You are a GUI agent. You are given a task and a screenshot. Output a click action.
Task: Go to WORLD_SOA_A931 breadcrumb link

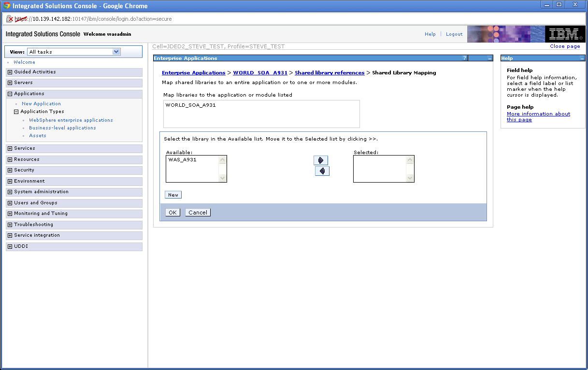pyautogui.click(x=260, y=73)
